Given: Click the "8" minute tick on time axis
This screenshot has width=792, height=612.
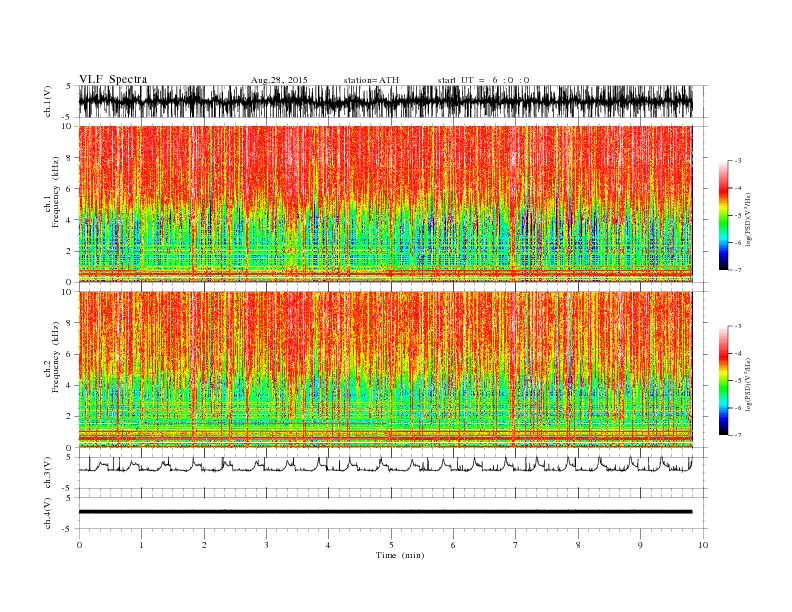Looking at the screenshot, I should 578,545.
